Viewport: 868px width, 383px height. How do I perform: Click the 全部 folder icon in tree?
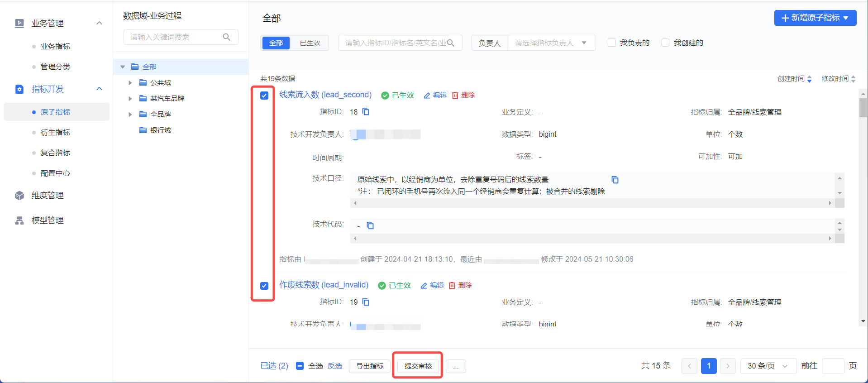(135, 67)
